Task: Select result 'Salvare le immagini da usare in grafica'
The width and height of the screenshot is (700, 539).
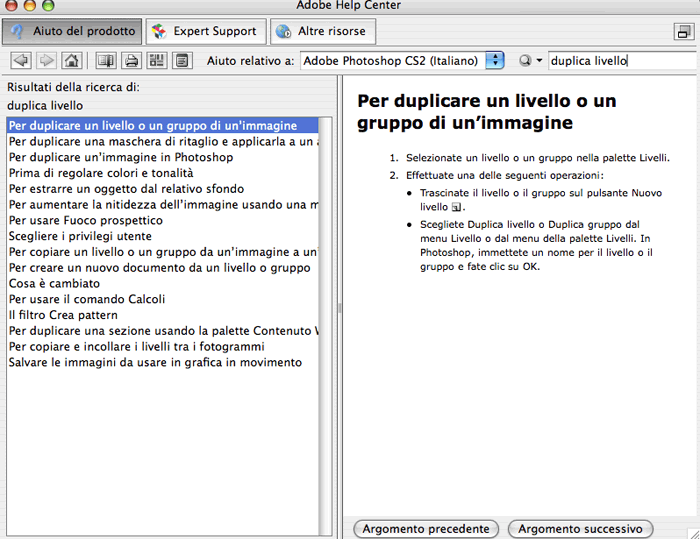Action: pyautogui.click(x=163, y=362)
